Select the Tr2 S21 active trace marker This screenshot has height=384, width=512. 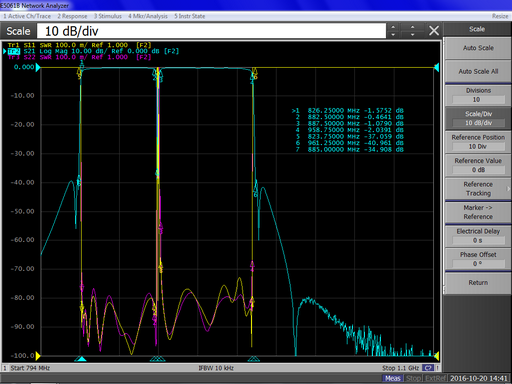[13, 51]
